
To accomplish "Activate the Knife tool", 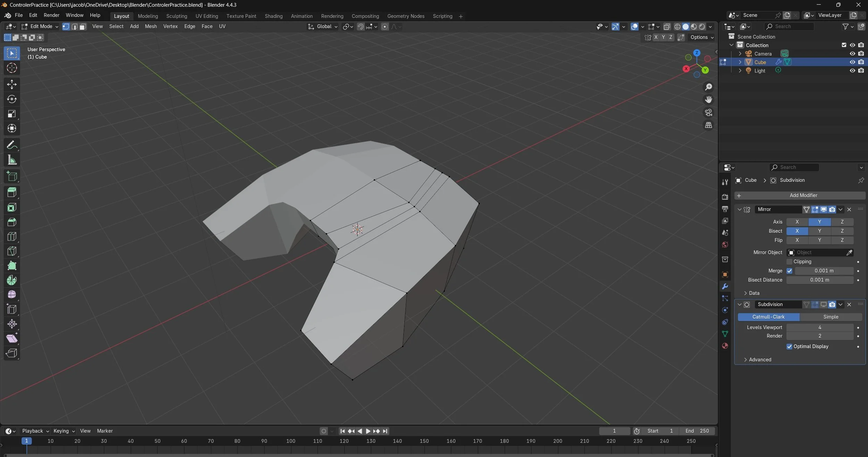I will pos(12,251).
